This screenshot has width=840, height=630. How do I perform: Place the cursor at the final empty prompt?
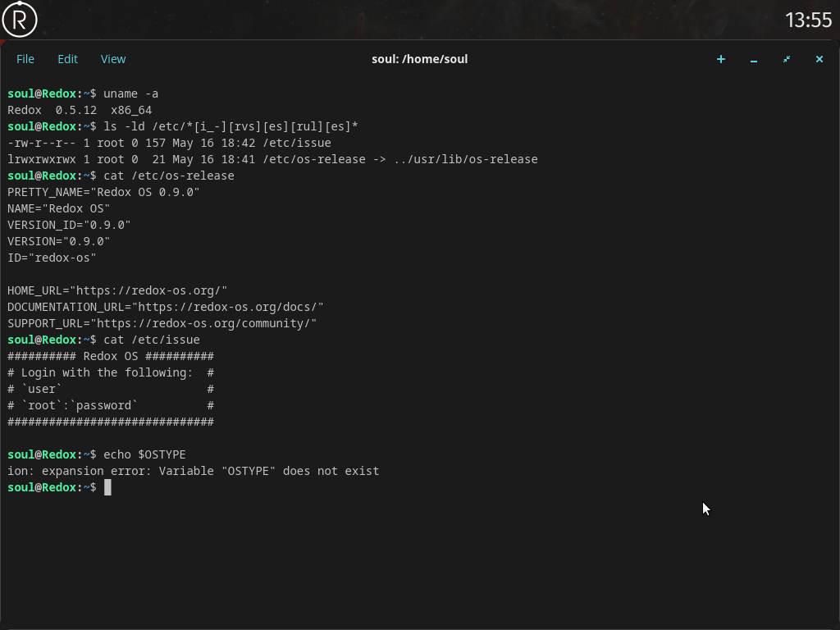[107, 487]
